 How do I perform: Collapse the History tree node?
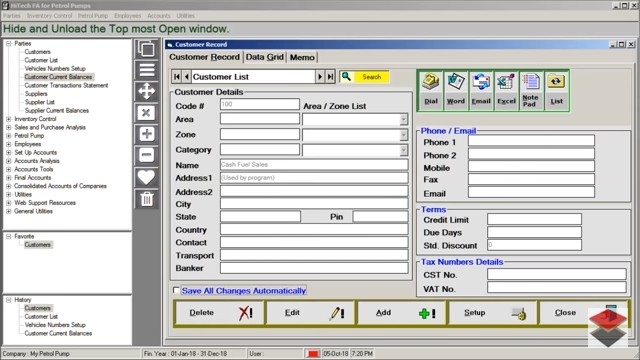pos(9,300)
